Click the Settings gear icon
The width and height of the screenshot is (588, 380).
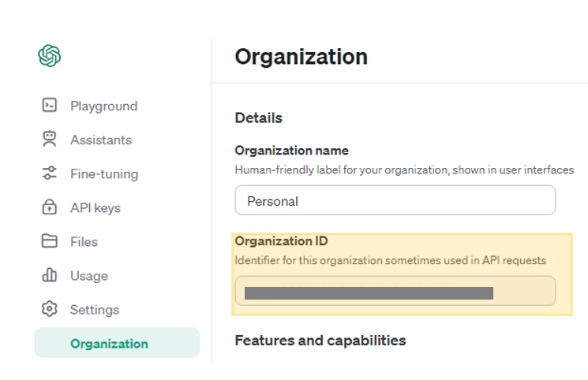click(50, 309)
